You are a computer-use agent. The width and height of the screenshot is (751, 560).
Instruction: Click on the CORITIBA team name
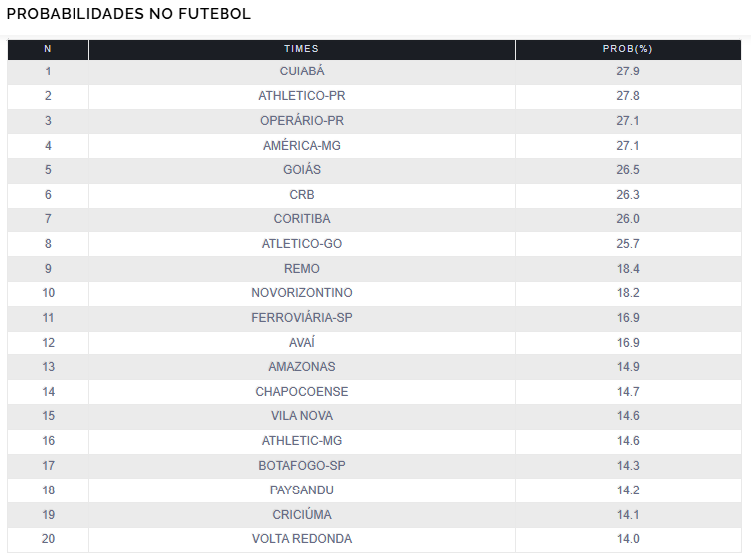(x=302, y=219)
